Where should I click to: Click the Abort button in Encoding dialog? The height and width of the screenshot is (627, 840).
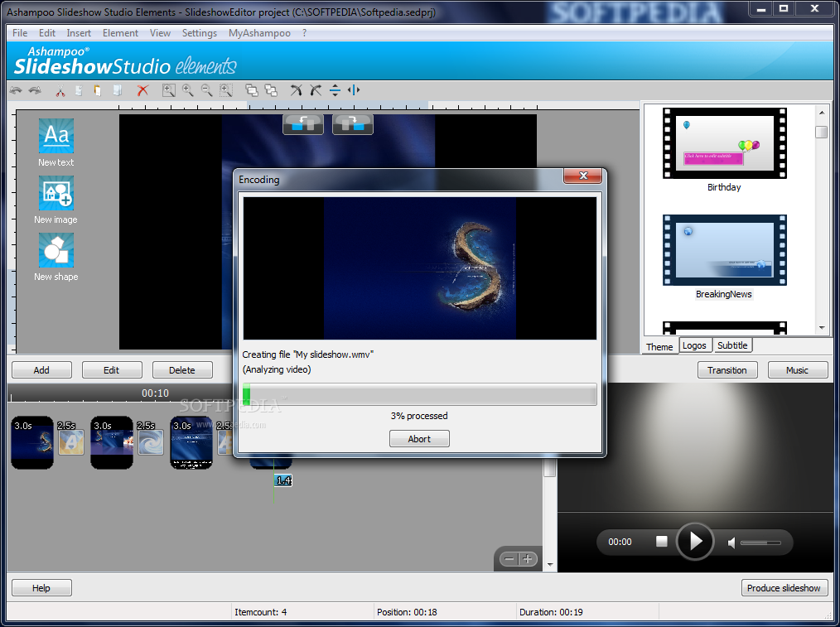419,438
